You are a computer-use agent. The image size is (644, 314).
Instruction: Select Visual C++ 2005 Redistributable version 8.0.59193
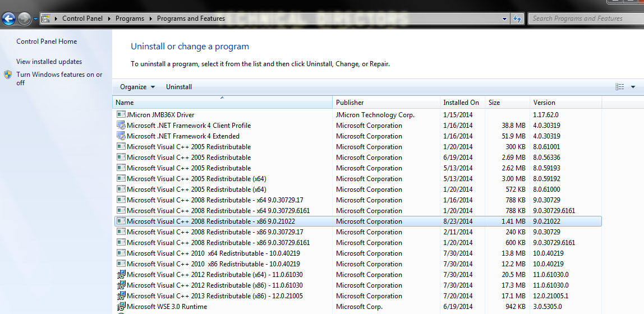pos(357,168)
